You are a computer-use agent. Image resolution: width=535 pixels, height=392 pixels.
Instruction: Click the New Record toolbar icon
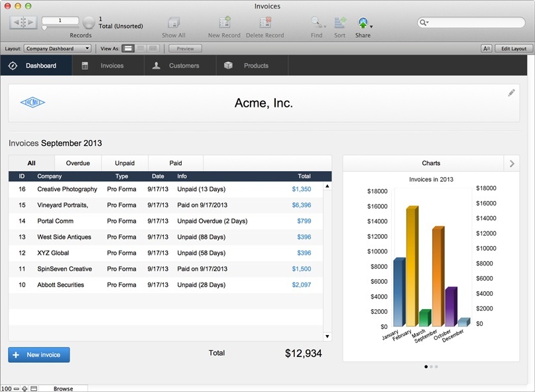click(x=225, y=23)
